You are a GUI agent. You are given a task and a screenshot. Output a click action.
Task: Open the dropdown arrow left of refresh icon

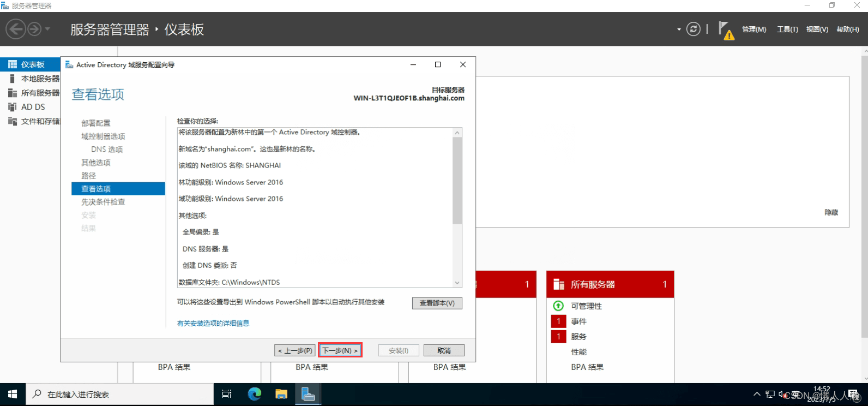679,29
